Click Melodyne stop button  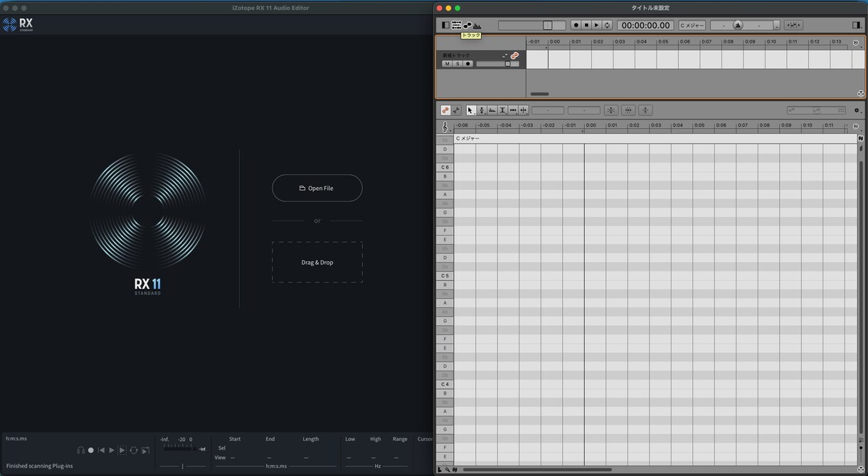point(586,25)
